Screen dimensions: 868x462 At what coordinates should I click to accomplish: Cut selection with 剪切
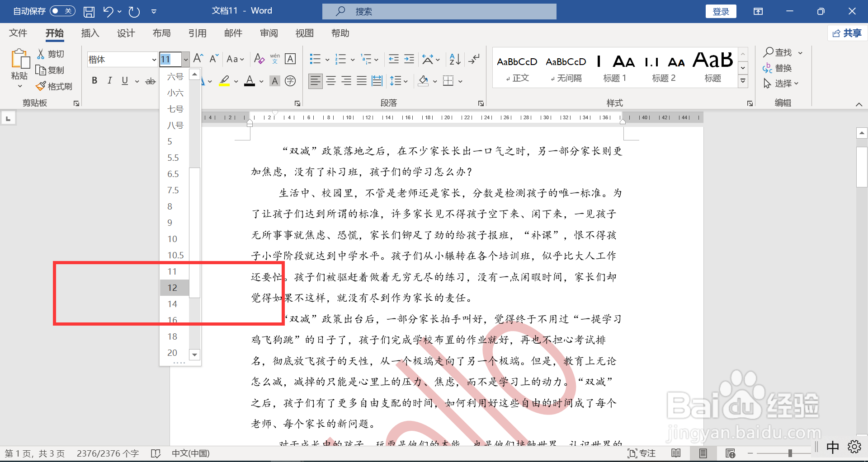click(x=51, y=54)
